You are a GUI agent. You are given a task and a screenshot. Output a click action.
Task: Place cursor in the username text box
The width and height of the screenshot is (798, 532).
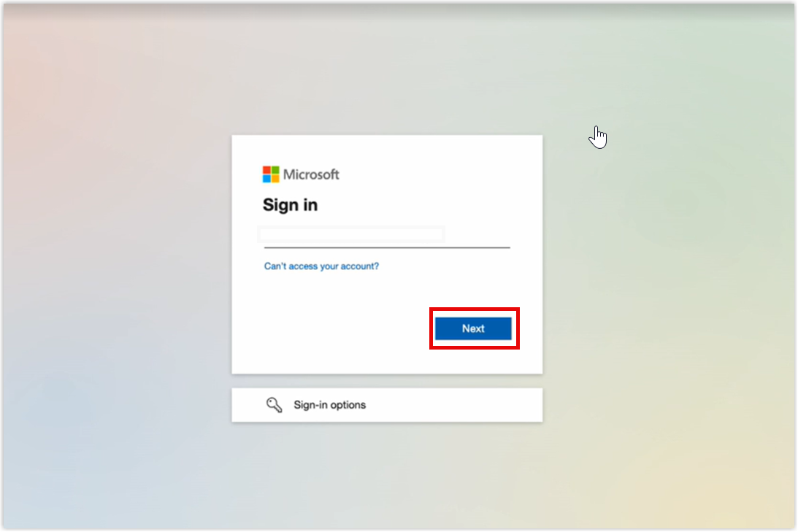[x=350, y=235]
